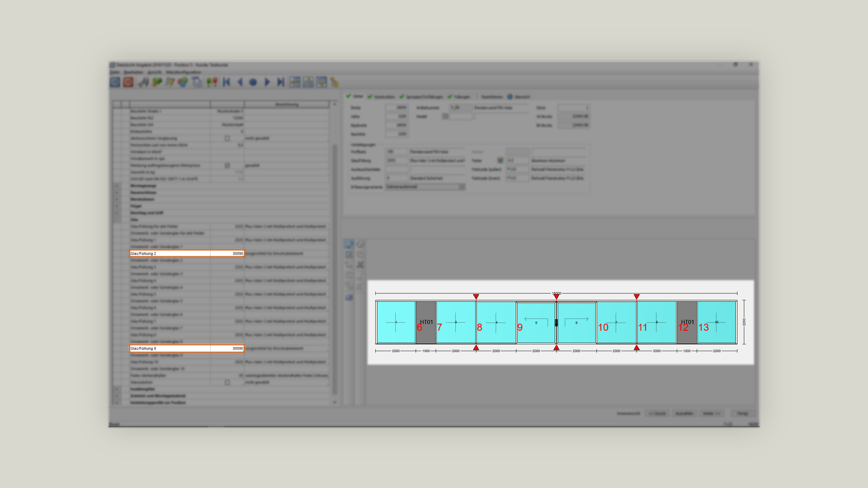Open the Datei menu
The width and height of the screenshot is (868, 488).
pyautogui.click(x=114, y=72)
